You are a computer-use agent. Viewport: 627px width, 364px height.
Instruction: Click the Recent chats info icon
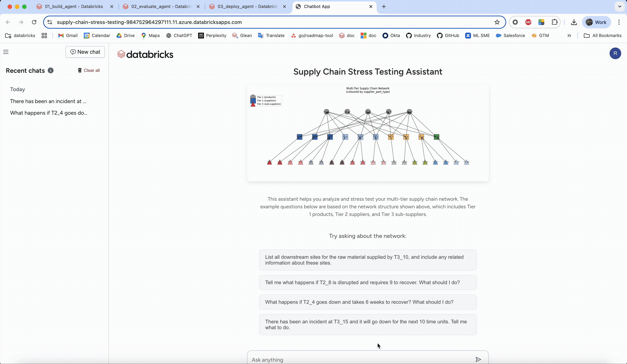point(50,70)
